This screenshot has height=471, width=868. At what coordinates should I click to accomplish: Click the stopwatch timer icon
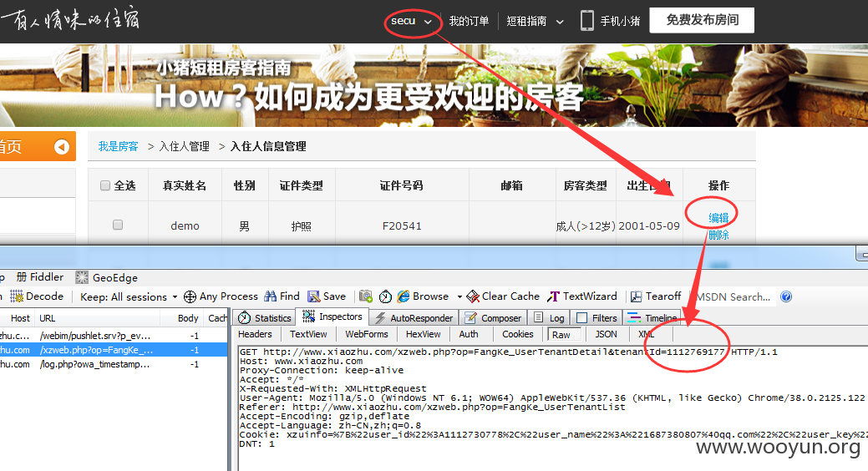[x=385, y=296]
